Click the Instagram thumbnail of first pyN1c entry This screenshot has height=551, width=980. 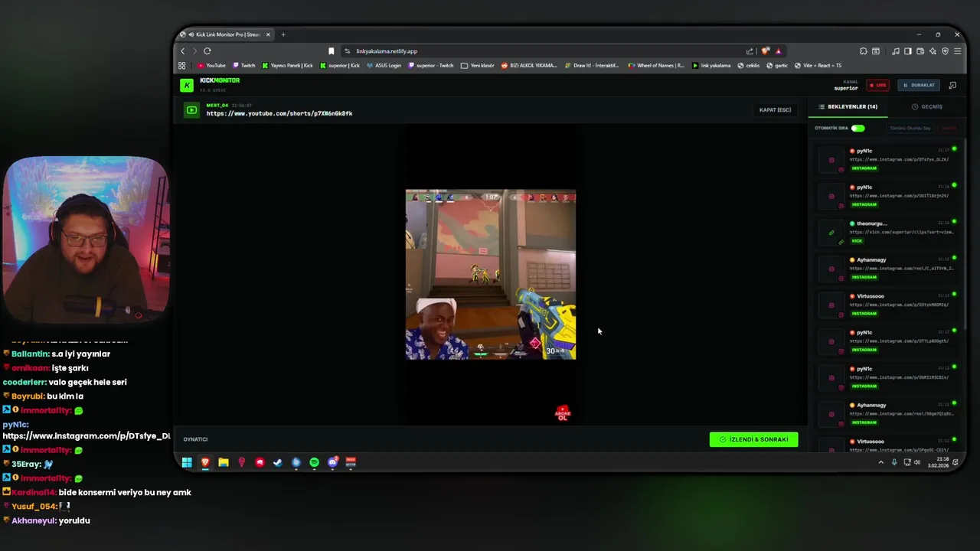(831, 160)
